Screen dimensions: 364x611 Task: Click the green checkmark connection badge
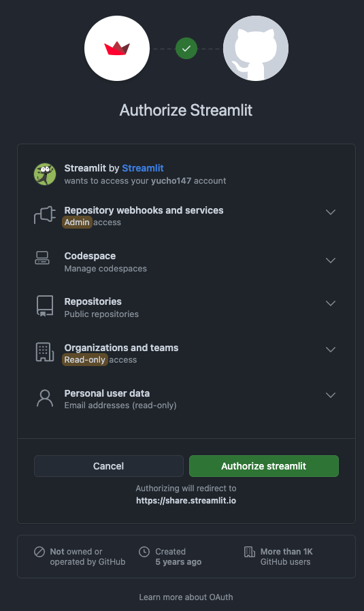point(186,48)
